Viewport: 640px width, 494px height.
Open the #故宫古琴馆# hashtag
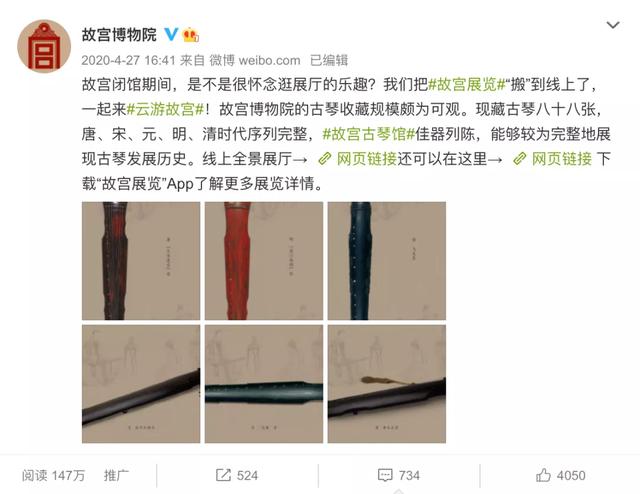[369, 134]
